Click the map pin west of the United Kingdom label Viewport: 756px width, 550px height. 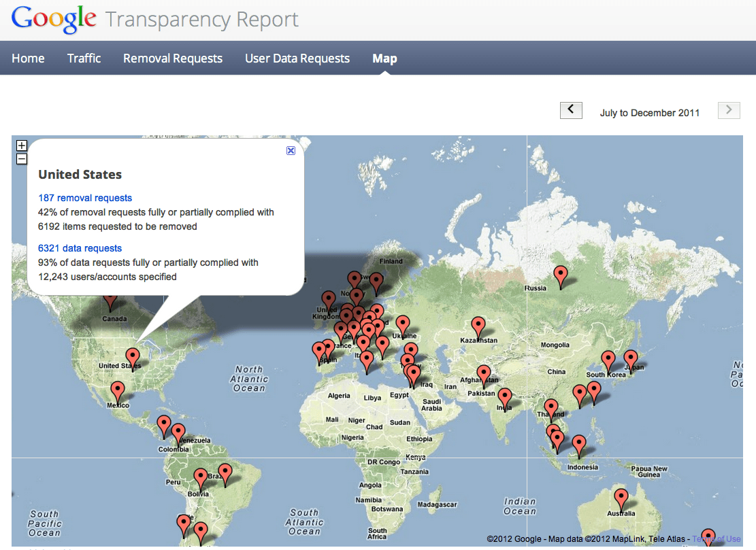point(329,300)
